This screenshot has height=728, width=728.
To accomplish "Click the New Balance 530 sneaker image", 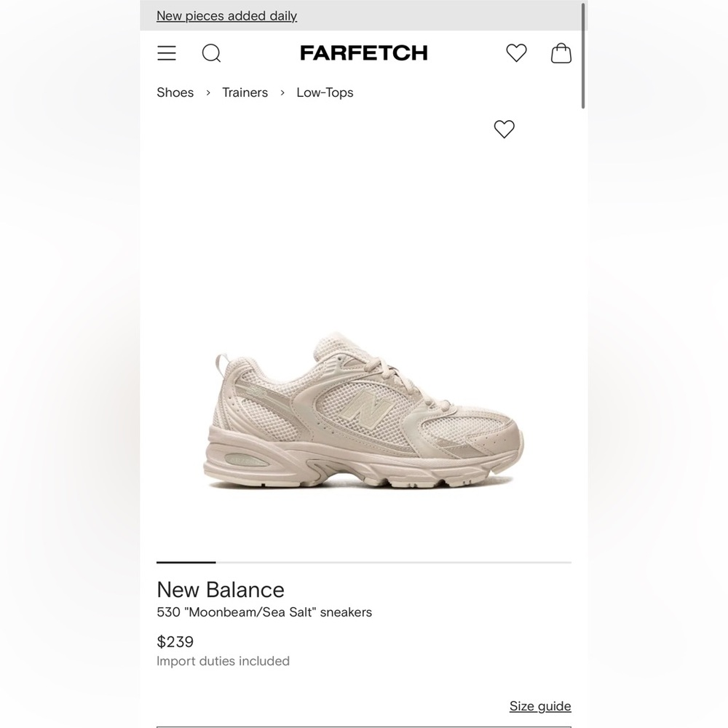I will click(363, 410).
